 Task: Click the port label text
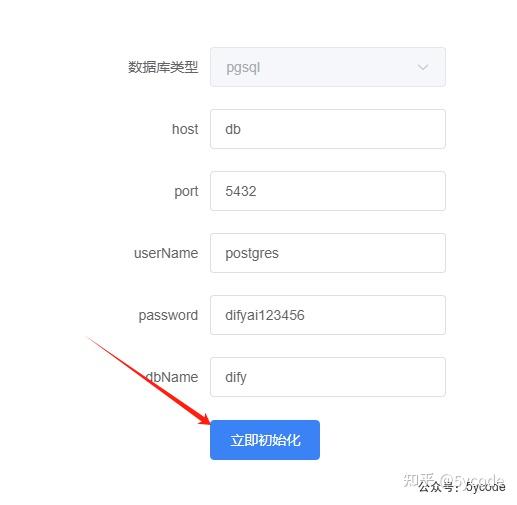(186, 192)
